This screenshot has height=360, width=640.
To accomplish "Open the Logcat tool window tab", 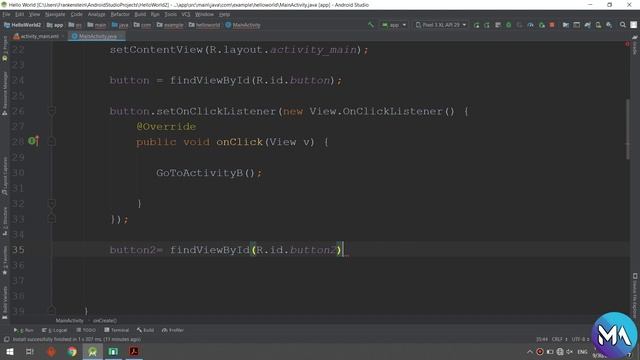I will pyautogui.click(x=55, y=330).
